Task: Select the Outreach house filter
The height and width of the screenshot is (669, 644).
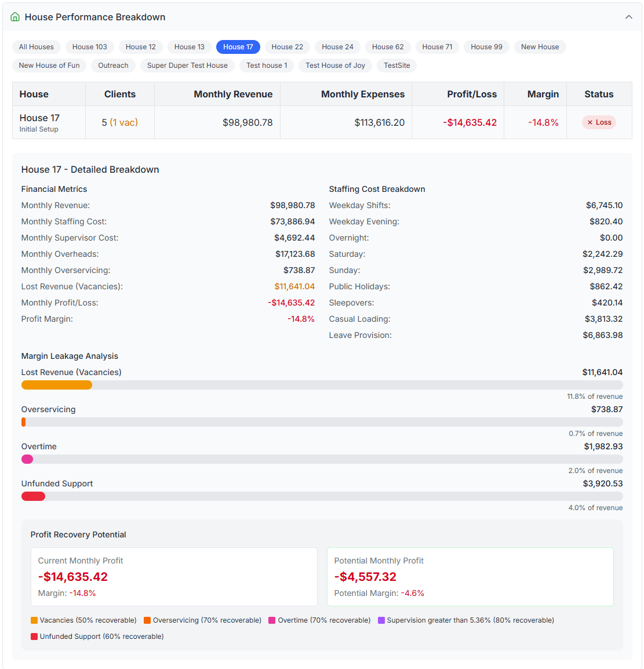Action: click(x=113, y=66)
